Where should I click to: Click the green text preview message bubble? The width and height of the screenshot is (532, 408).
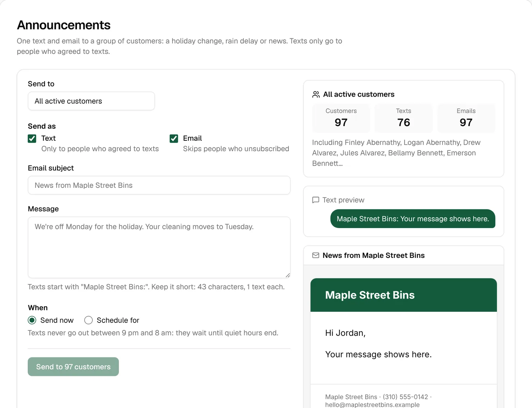(x=413, y=219)
